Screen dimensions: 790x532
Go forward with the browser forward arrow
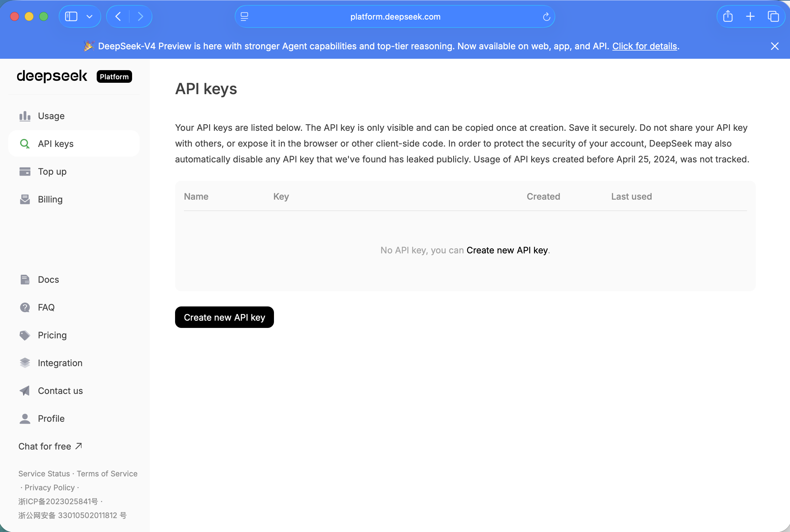pos(141,16)
